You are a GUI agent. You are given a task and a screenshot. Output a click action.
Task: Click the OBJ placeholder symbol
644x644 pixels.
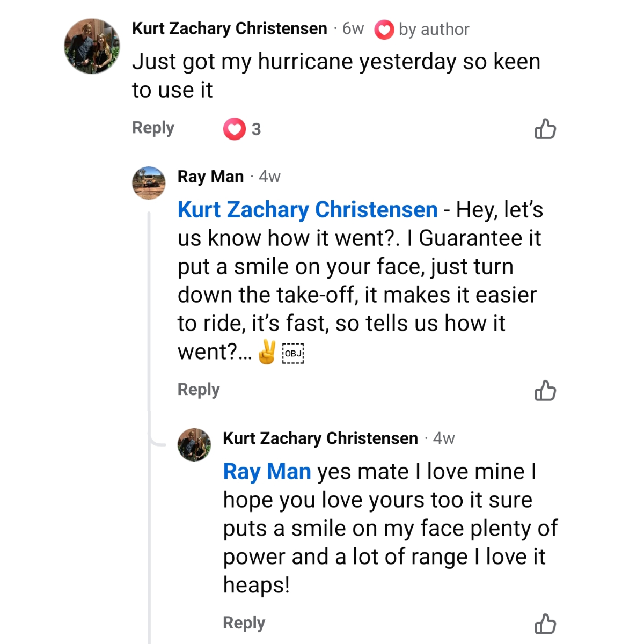click(x=293, y=353)
